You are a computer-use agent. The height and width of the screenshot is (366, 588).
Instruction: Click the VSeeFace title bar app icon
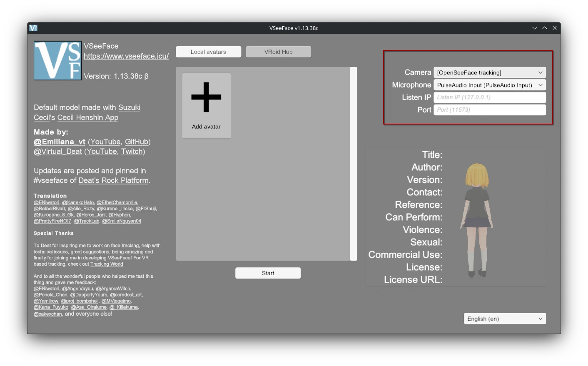(x=33, y=28)
